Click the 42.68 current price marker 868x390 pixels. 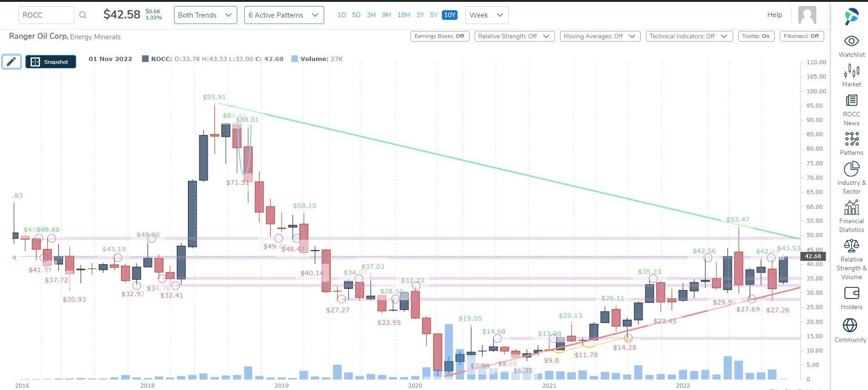tap(813, 256)
